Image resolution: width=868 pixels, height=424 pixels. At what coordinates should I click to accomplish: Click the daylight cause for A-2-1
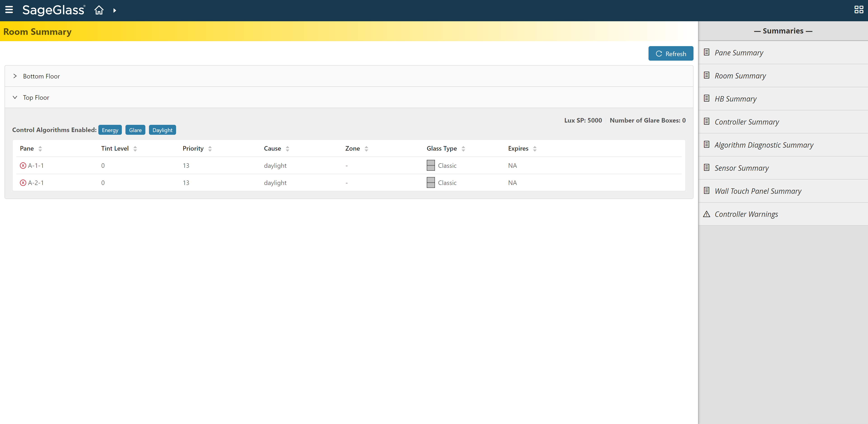[x=275, y=183]
